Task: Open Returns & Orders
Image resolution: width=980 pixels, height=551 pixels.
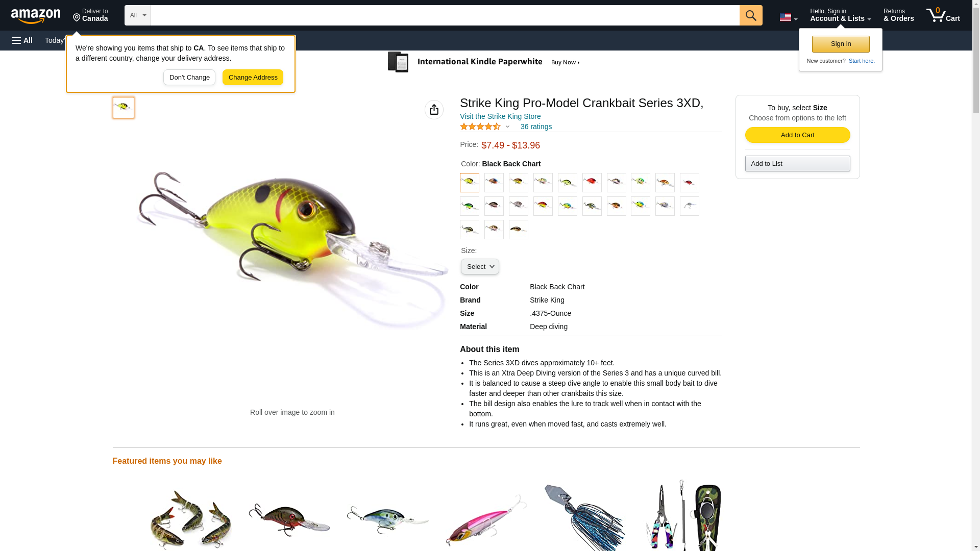Action: pyautogui.click(x=898, y=15)
